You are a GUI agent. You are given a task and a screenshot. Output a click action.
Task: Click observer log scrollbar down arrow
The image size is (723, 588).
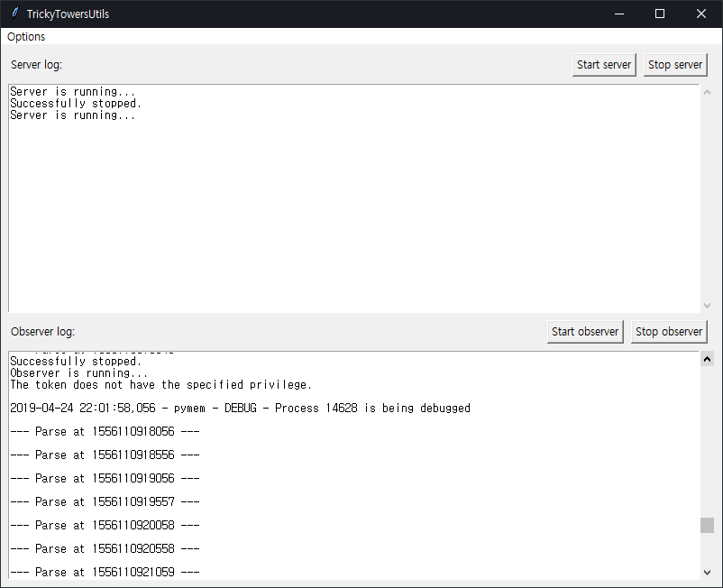point(707,573)
